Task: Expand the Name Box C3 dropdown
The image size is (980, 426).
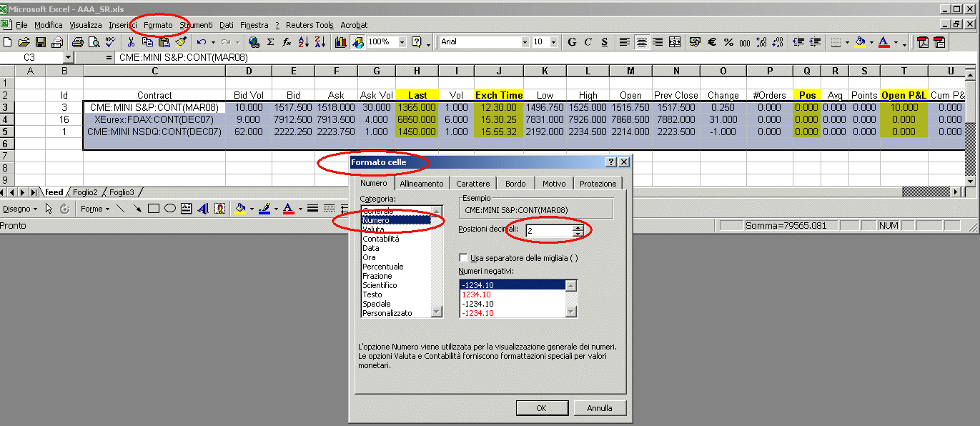Action: 69,57
